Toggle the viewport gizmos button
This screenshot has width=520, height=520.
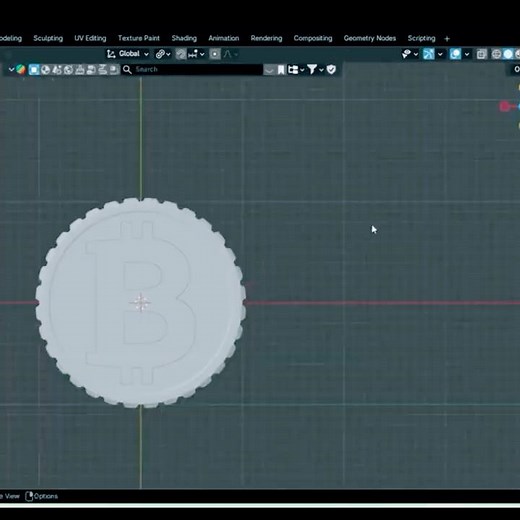tap(429, 54)
